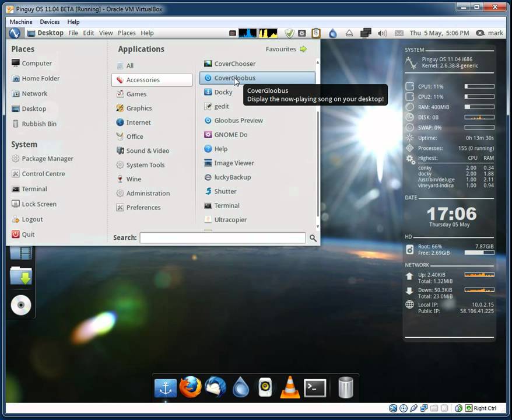The image size is (512, 420).
Task: Open the VirtualBox Machine menu
Action: tap(21, 22)
